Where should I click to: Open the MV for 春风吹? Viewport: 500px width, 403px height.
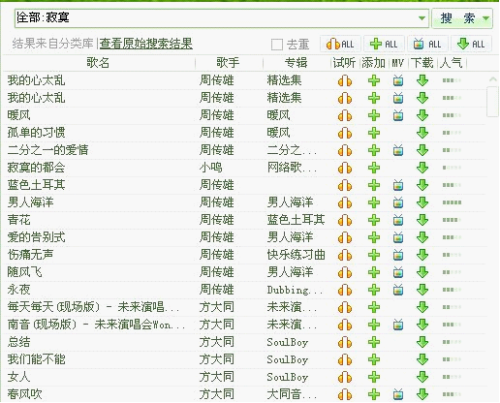coord(398,394)
